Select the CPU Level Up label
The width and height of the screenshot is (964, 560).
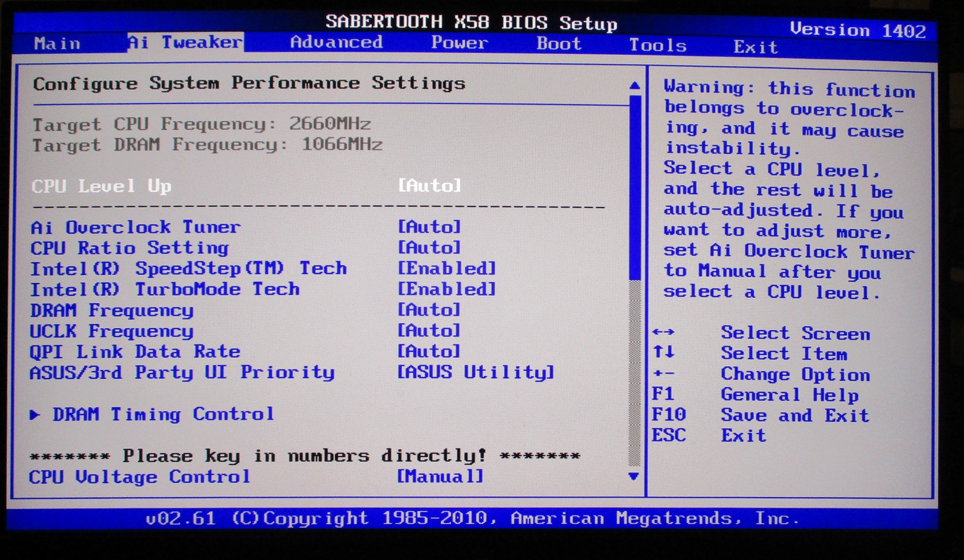pyautogui.click(x=102, y=186)
